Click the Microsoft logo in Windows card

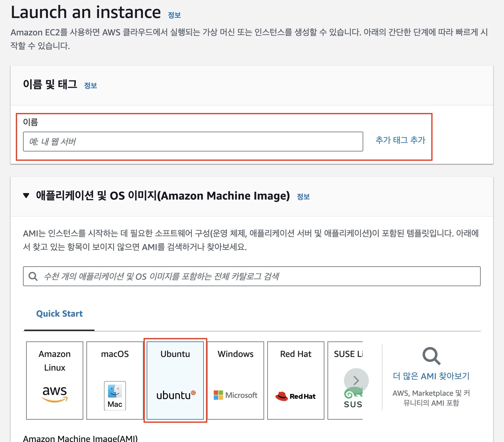236,395
